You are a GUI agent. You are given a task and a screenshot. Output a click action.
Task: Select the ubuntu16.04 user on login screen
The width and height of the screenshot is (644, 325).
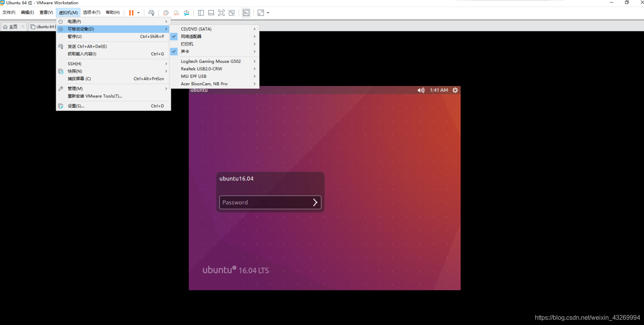(x=236, y=179)
